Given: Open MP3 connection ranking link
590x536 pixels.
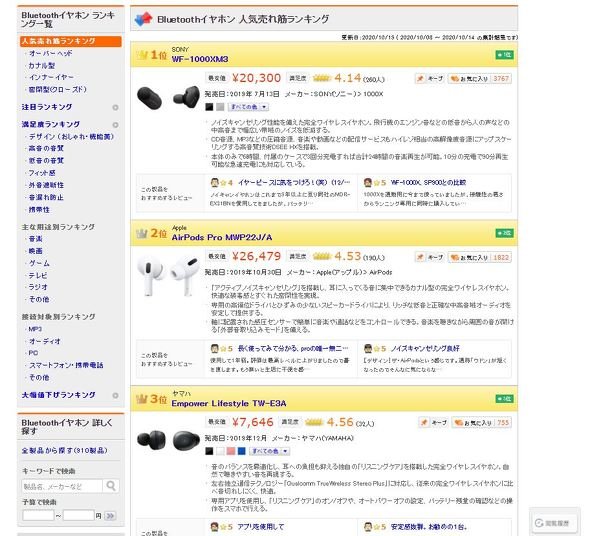Looking at the screenshot, I should click(x=35, y=329).
